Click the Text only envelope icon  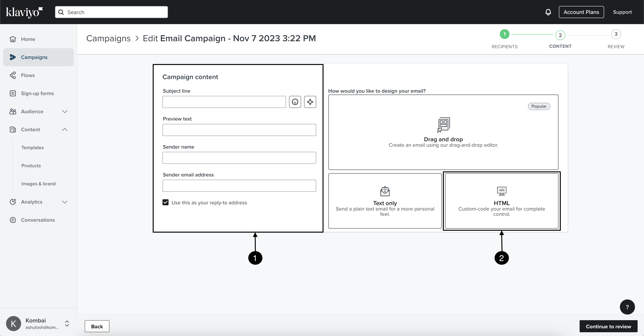[x=385, y=191]
